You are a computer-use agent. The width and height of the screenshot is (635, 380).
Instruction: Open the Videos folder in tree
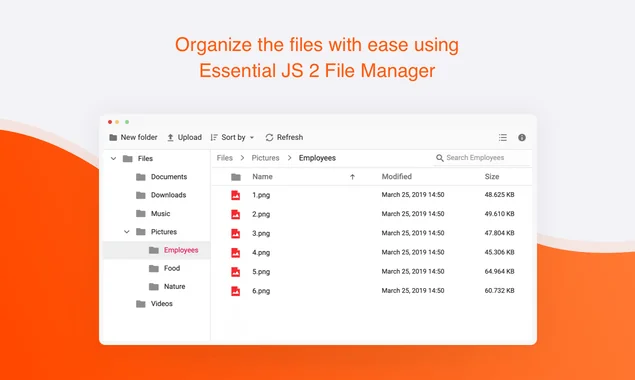(162, 303)
